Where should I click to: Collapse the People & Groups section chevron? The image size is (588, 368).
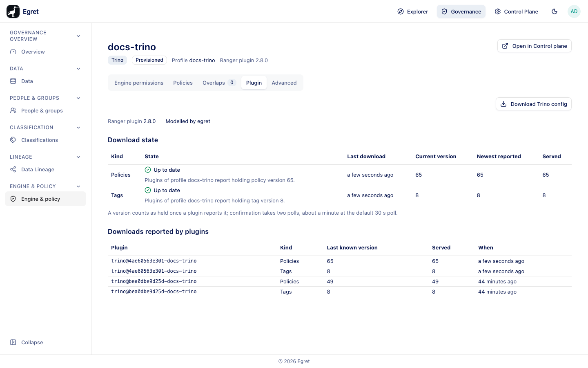(x=78, y=98)
